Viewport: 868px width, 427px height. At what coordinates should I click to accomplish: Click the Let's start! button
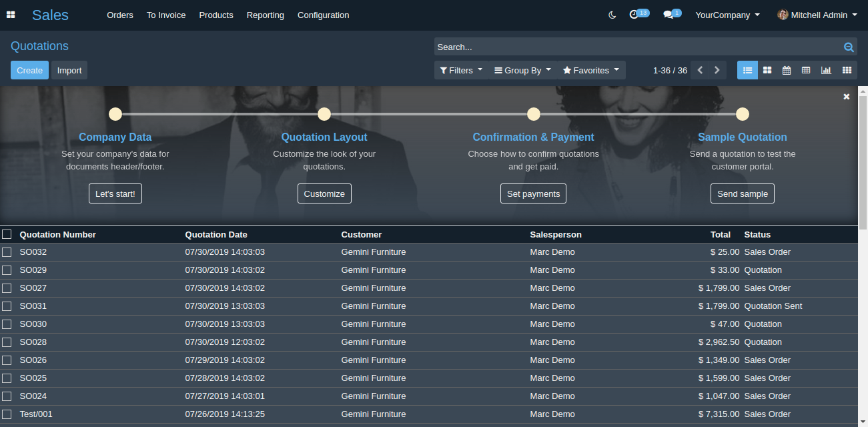pyautogui.click(x=115, y=193)
